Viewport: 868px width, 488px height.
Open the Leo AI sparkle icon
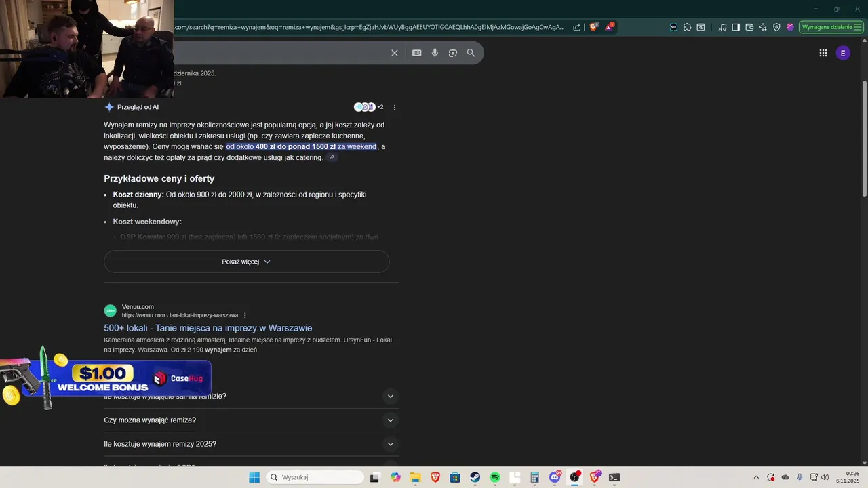(x=763, y=27)
